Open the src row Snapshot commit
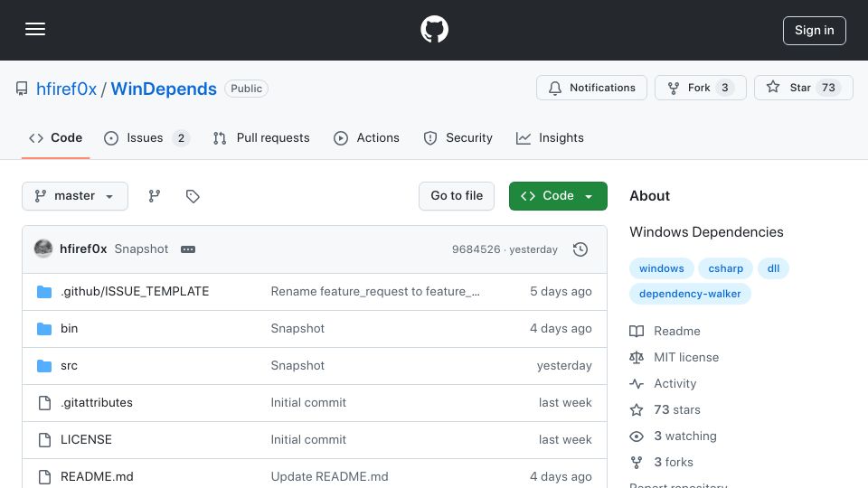This screenshot has height=488, width=868. pos(297,366)
